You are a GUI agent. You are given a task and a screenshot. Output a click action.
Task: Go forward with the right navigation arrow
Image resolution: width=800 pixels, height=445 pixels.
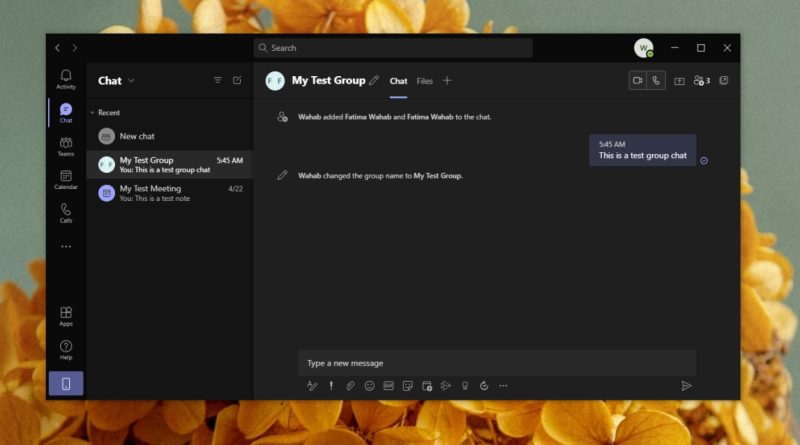click(74, 48)
